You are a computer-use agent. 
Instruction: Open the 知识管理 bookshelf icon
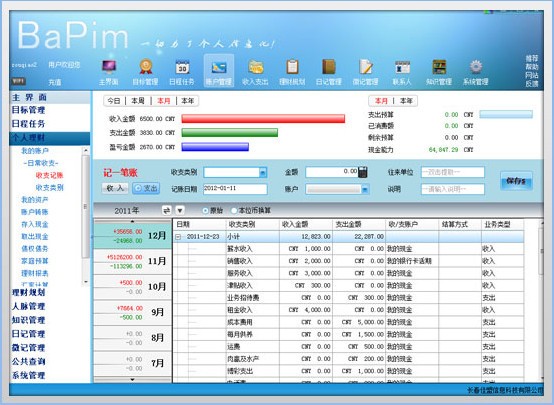click(439, 66)
